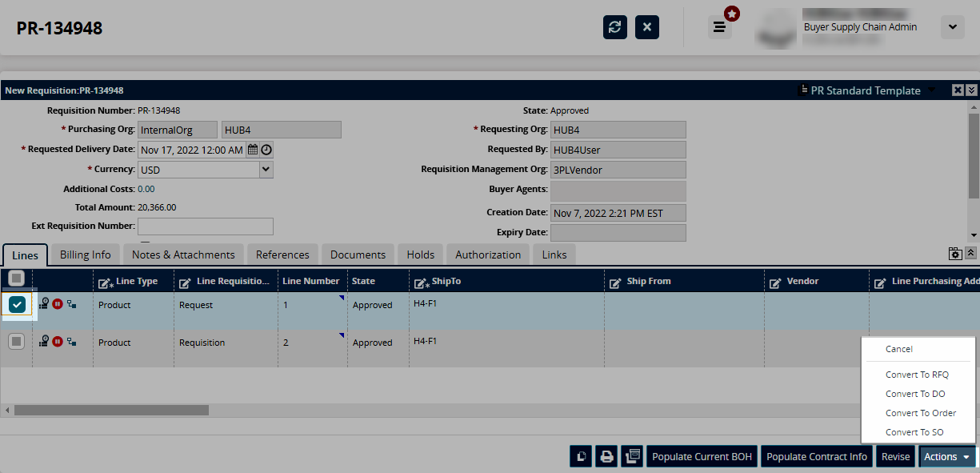The width and height of the screenshot is (980, 473).
Task: Open the Authorization tab
Action: [x=488, y=255]
